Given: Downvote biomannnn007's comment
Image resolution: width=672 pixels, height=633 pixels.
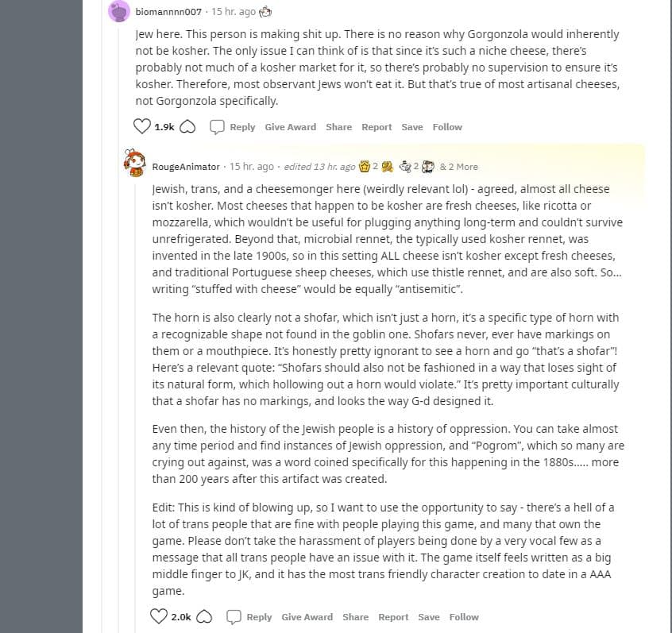Looking at the screenshot, I should coord(187,127).
